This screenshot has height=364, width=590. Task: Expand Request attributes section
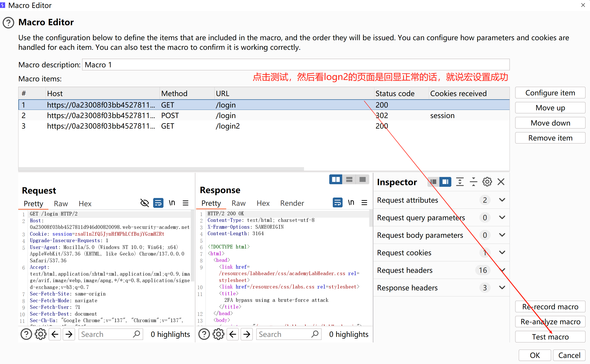pos(502,200)
